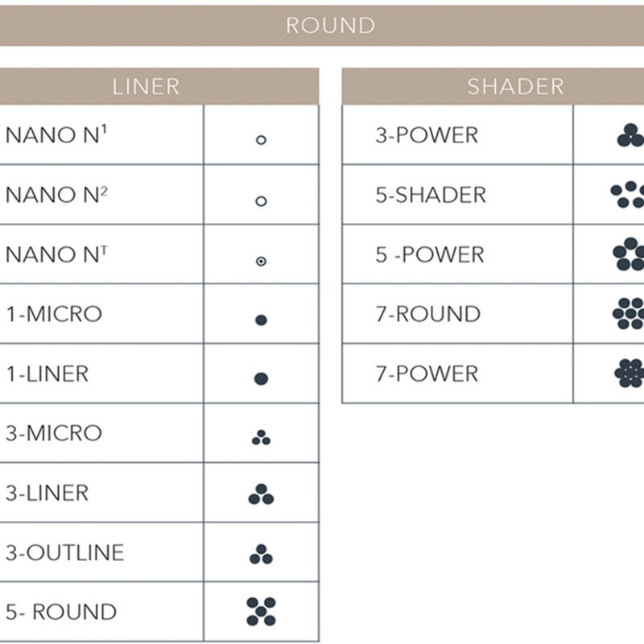644x644 pixels.
Task: Select the 1-Micro small dot icon
Action: point(261,320)
